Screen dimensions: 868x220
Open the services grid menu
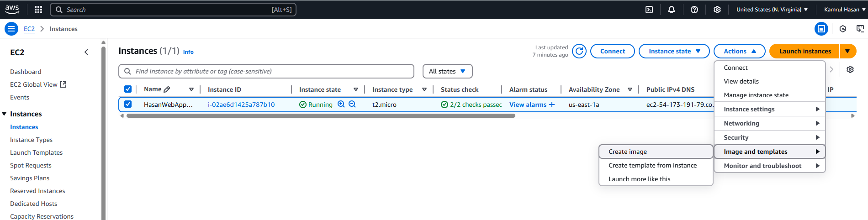click(x=38, y=10)
